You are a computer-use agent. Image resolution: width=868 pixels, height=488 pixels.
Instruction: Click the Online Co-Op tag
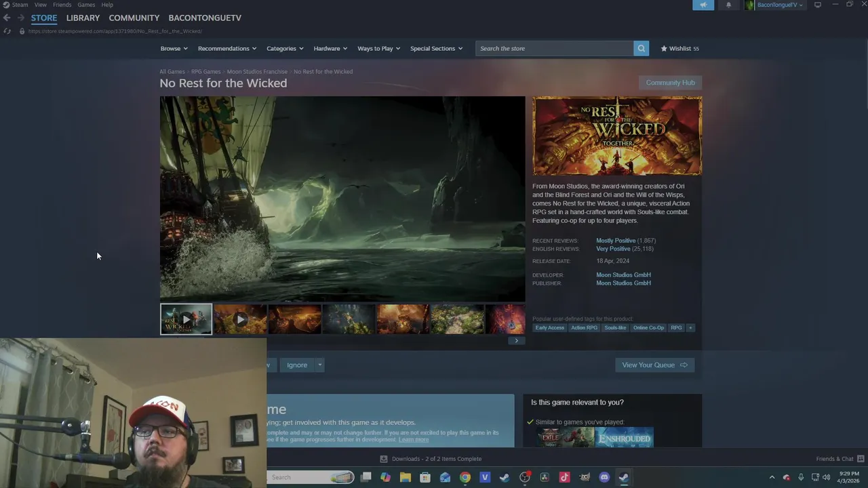[648, 327]
